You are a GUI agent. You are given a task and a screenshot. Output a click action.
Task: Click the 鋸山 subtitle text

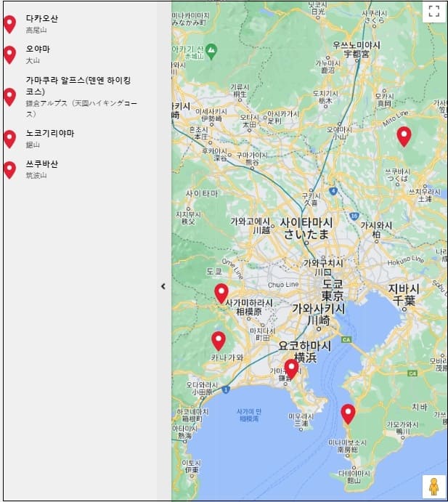[33, 145]
